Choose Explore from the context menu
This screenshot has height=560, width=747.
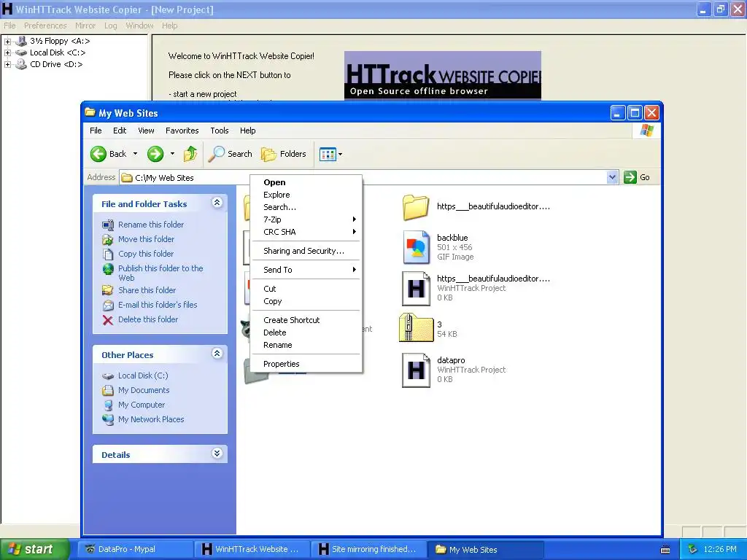tap(306, 195)
